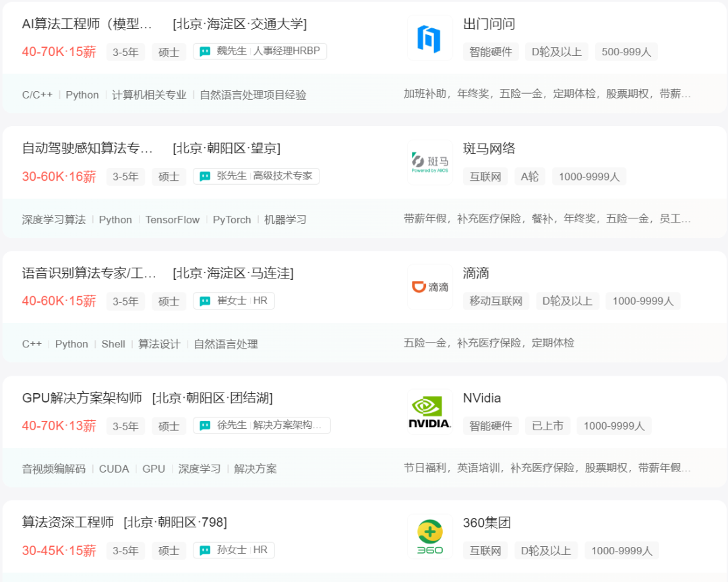The image size is (728, 582).
Task: Click the C/C++ skill keyword
Action: coord(37,95)
